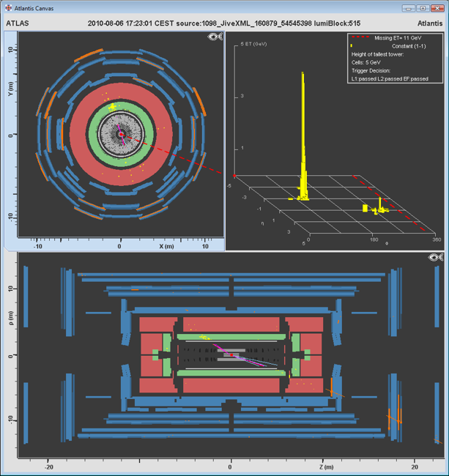
Task: Click the Z (m) axis label
Action: point(327,466)
